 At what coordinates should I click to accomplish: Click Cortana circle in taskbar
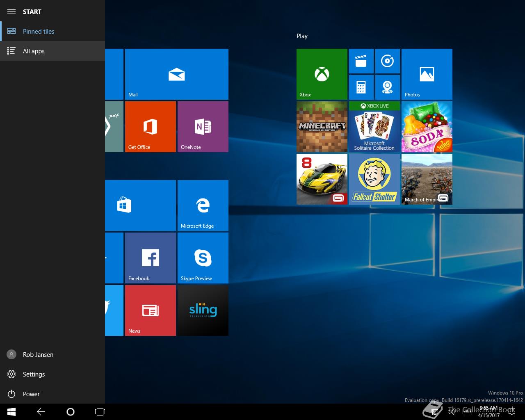point(71,412)
